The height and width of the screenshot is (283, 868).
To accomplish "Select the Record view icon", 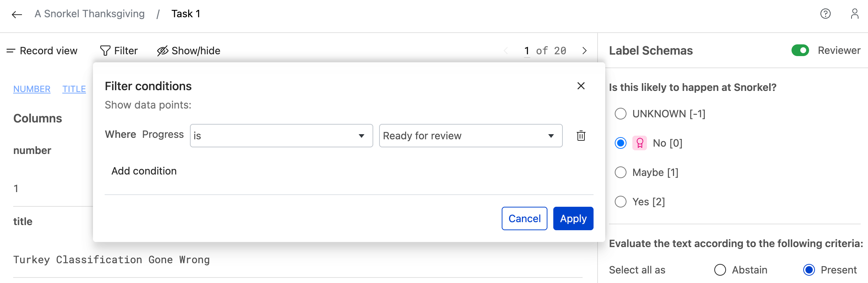I will coord(11,51).
